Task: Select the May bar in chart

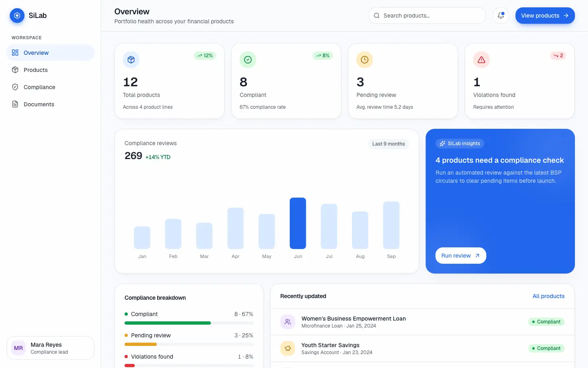Action: pyautogui.click(x=267, y=231)
